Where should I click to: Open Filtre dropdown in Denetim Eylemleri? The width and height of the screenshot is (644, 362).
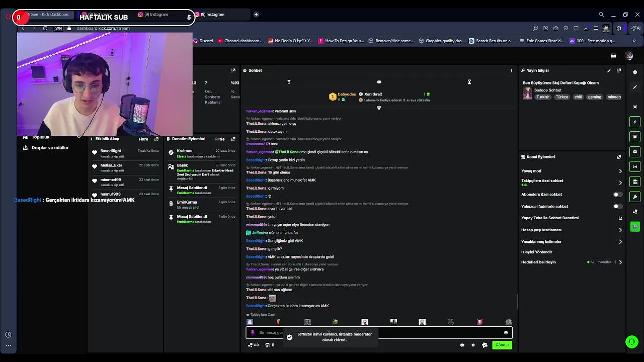[220, 139]
